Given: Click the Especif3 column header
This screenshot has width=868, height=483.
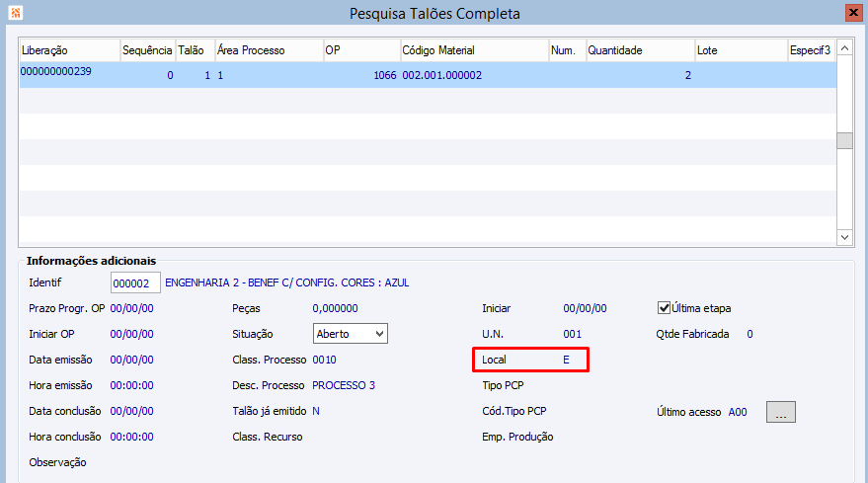Looking at the screenshot, I should click(811, 50).
